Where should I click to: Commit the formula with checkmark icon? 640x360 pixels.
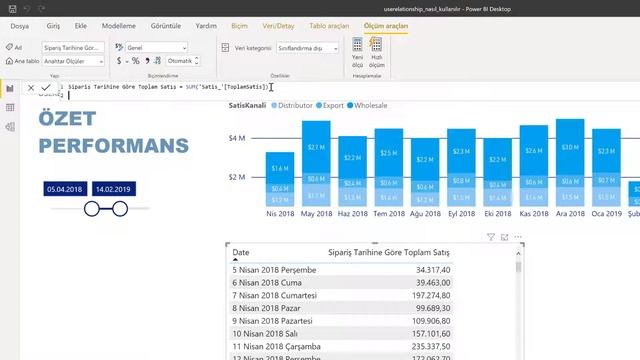(46, 88)
